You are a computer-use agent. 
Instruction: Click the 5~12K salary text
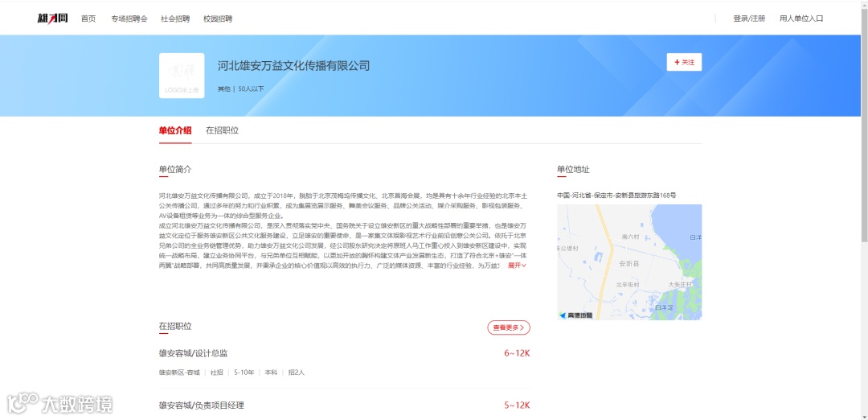coord(517,406)
